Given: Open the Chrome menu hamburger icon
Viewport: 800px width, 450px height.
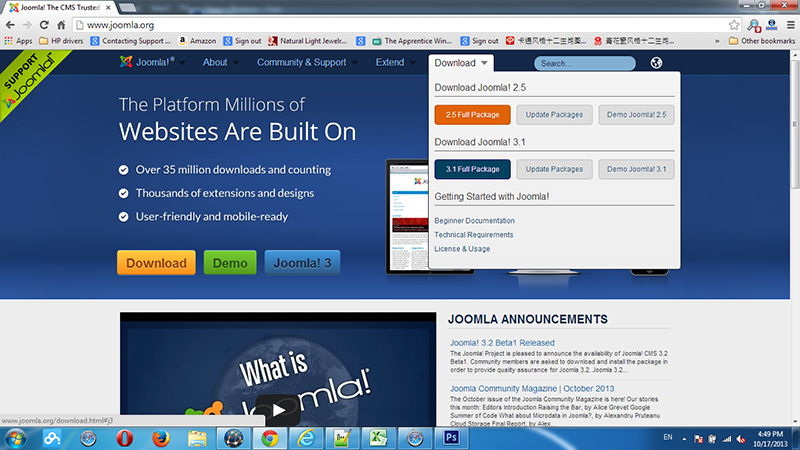Looking at the screenshot, I should pos(790,25).
